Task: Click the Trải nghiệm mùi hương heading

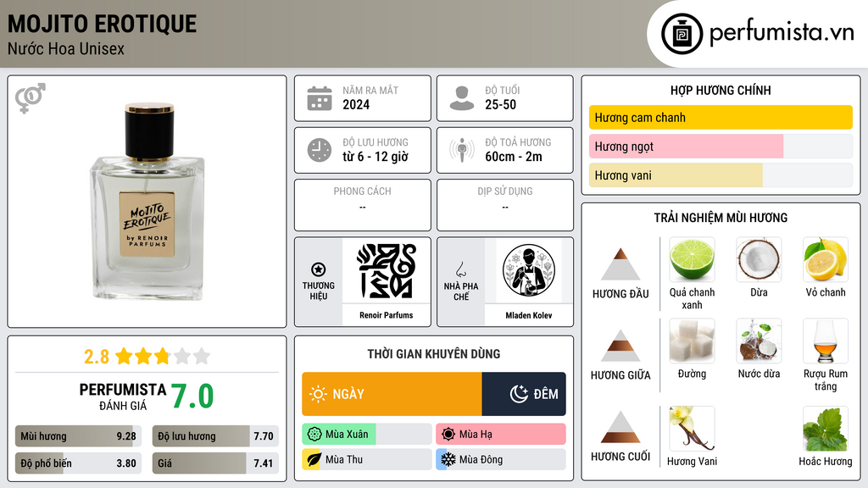Action: pos(721,218)
